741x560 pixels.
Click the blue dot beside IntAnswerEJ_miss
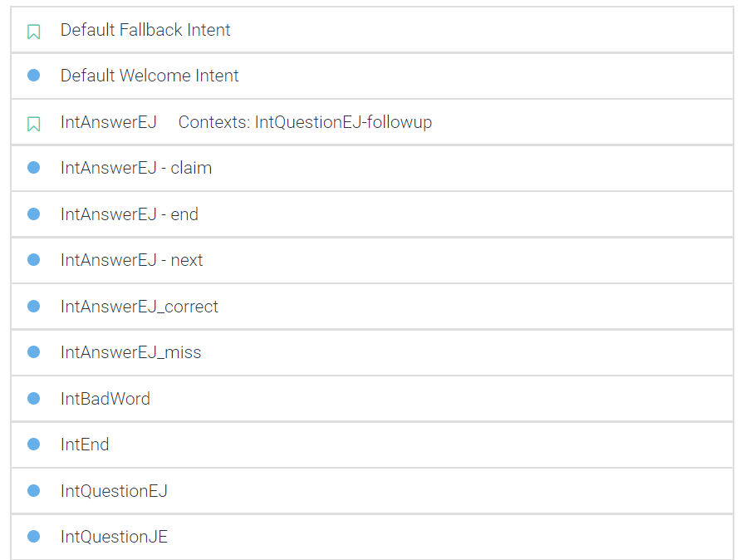(x=34, y=352)
